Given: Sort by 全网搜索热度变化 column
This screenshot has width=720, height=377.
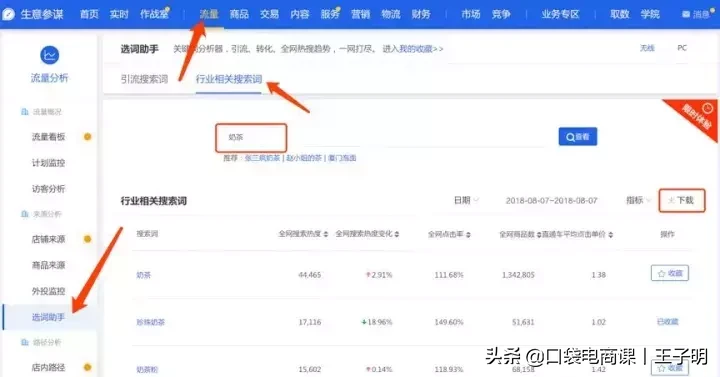Looking at the screenshot, I should click(367, 234).
